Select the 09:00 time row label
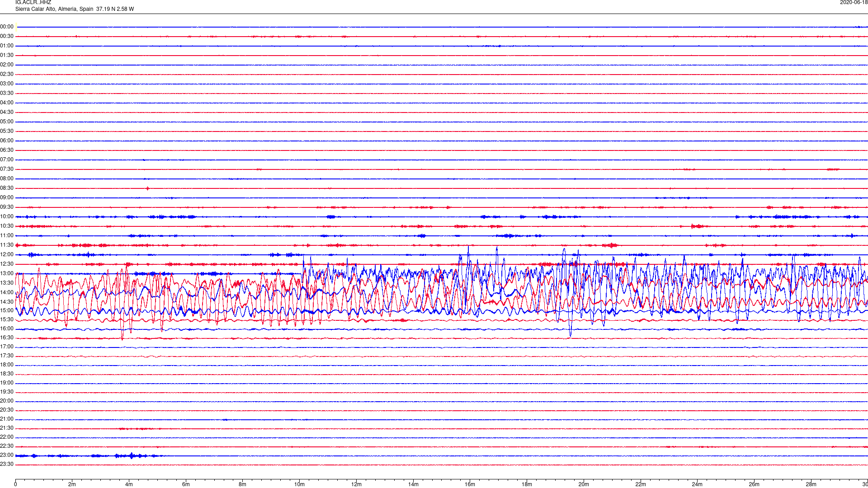Viewport: 868px width, 488px height. coord(7,197)
